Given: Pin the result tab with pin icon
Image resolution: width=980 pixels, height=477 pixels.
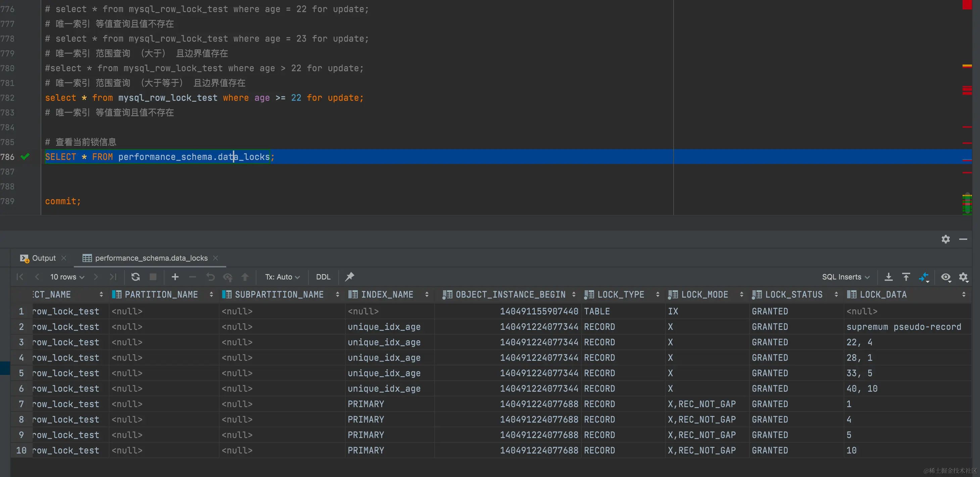Looking at the screenshot, I should pyautogui.click(x=349, y=277).
